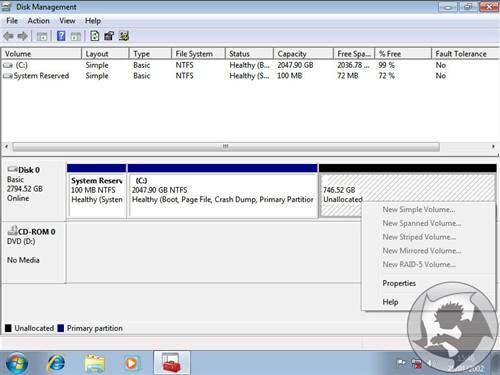Click the horizontal scrollbar thumb in volume list

point(226,147)
